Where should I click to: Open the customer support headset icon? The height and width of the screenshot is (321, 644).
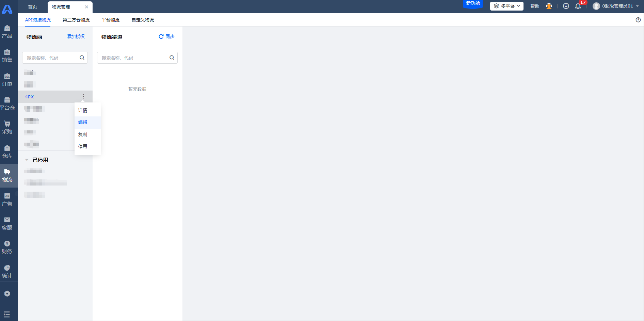pos(549,6)
